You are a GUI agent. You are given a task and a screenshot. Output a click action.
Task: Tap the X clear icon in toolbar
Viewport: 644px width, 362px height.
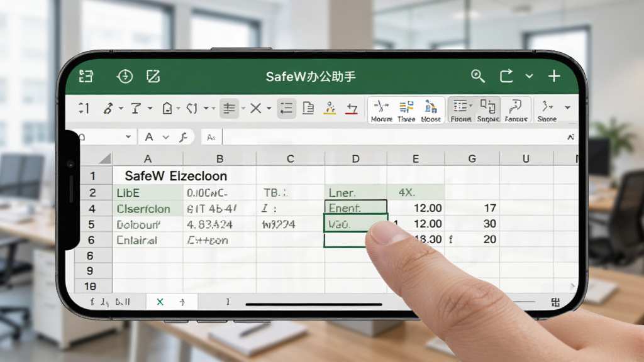point(256,108)
